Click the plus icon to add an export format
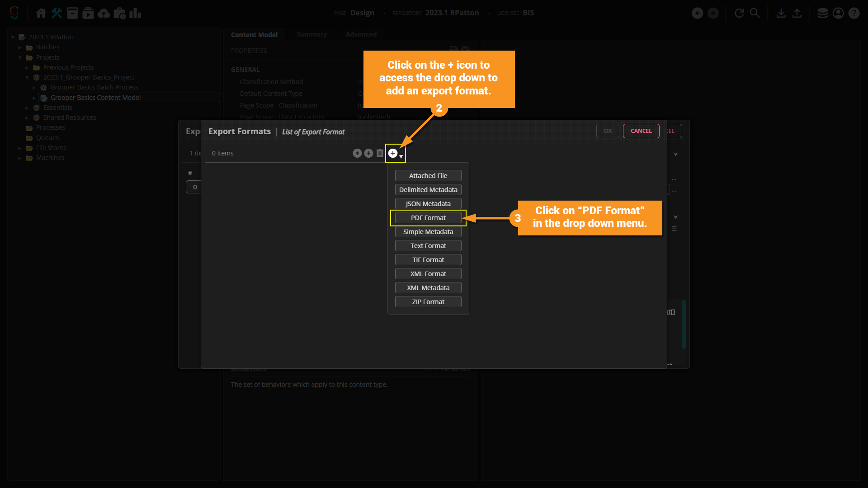This screenshot has width=868, height=488. tap(393, 153)
